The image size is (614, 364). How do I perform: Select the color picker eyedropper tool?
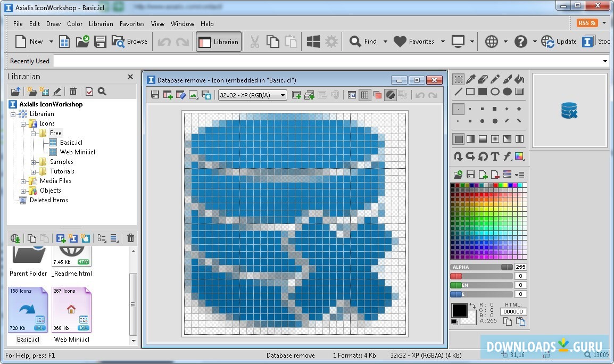[x=470, y=79]
